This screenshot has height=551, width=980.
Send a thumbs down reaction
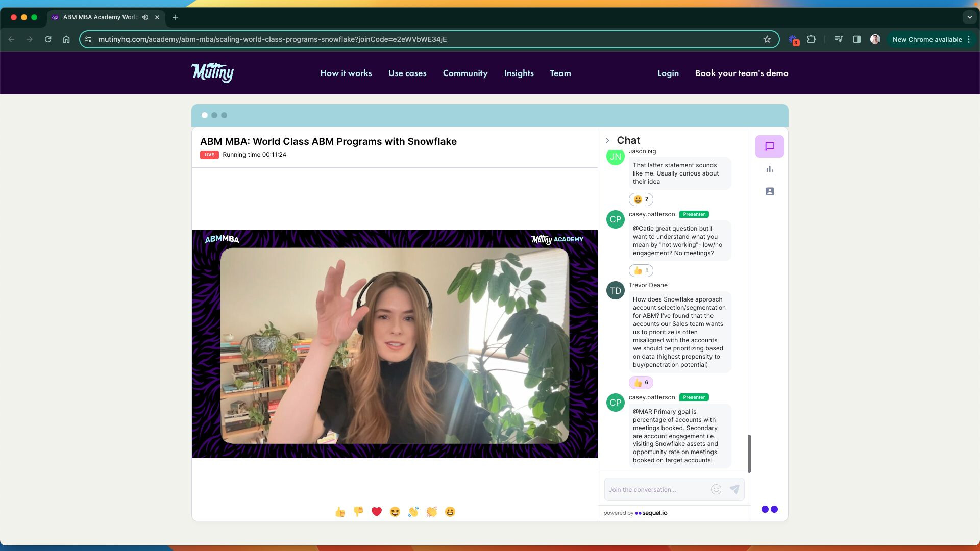click(358, 512)
